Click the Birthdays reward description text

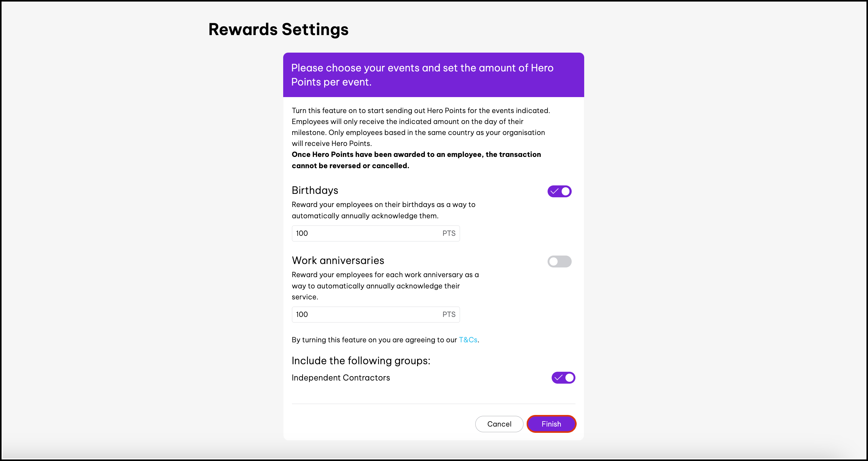[383, 210]
